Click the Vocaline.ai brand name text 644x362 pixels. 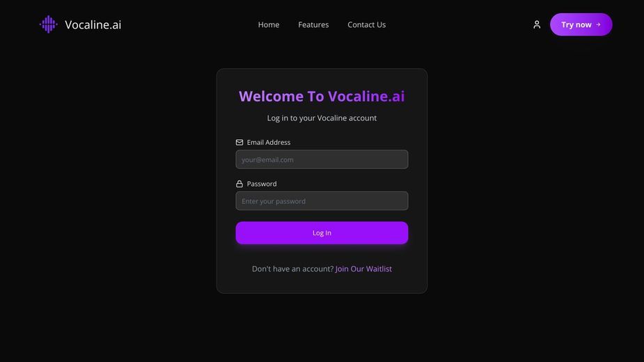pyautogui.click(x=93, y=24)
